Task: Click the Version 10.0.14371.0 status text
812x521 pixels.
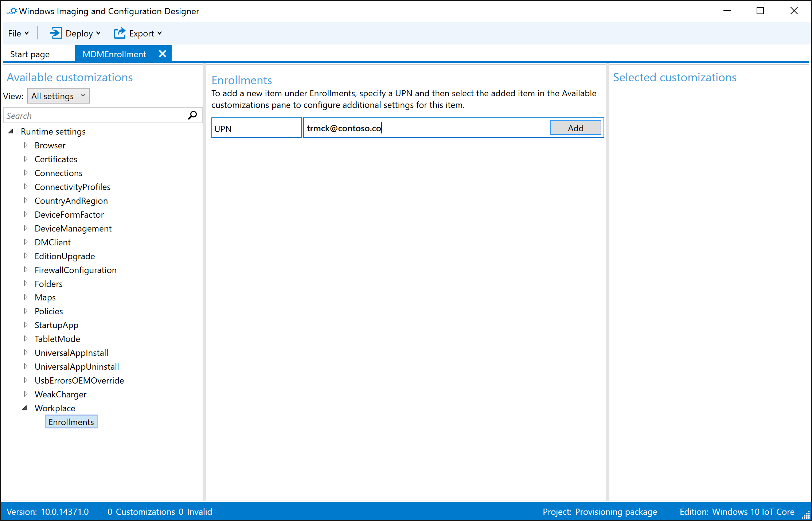Action: coord(48,512)
